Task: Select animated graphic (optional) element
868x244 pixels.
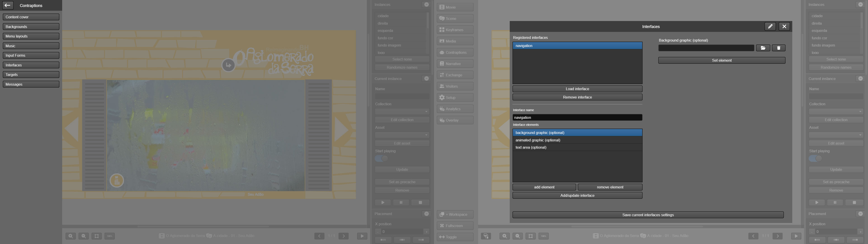Action: [577, 140]
